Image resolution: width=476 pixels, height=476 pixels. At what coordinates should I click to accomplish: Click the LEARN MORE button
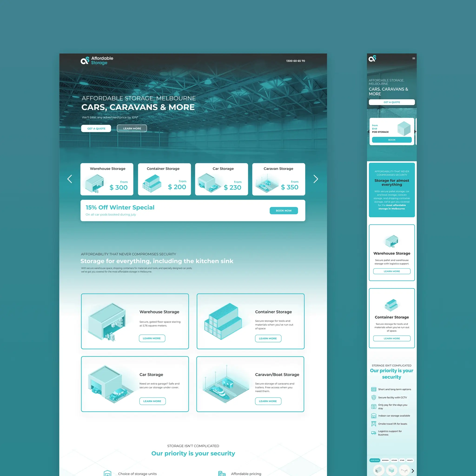(132, 128)
